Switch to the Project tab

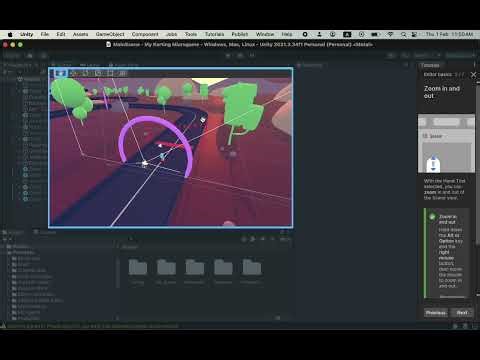point(13,232)
